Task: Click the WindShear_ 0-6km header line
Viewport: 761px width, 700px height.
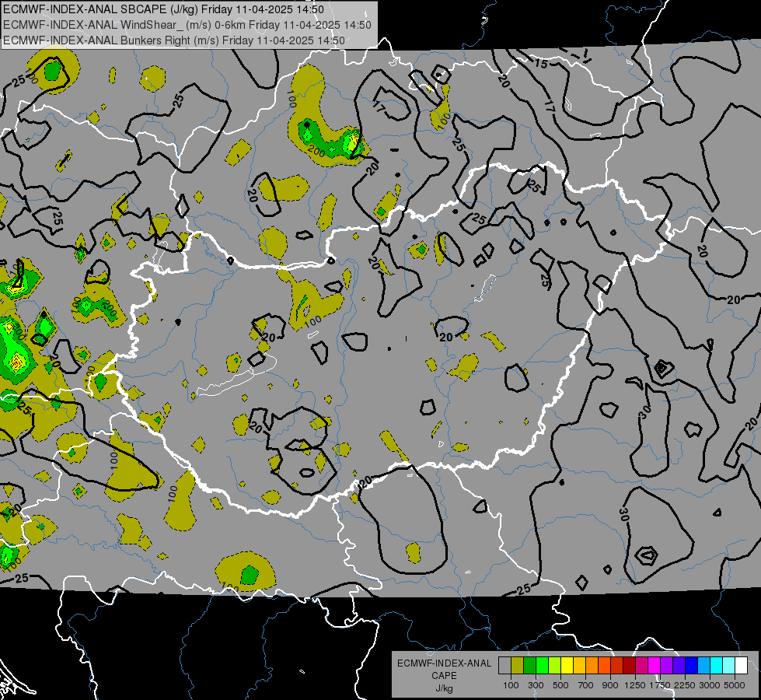Action: coord(187,25)
